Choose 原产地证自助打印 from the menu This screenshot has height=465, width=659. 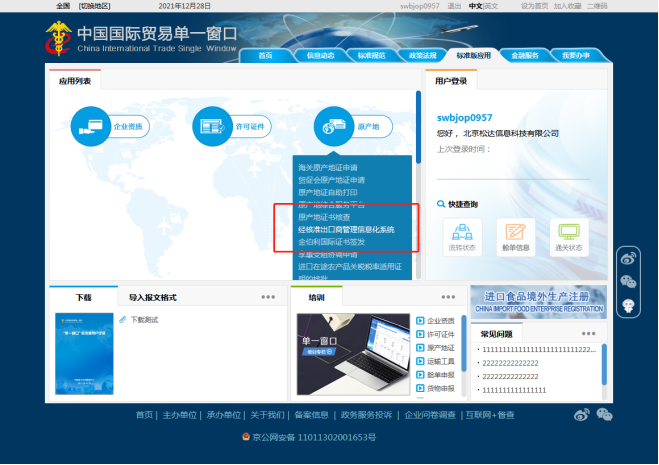click(x=328, y=193)
